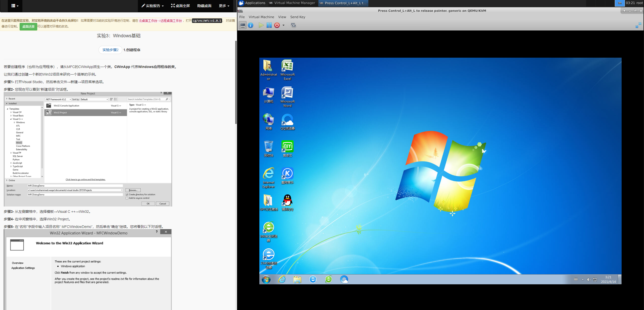The image size is (644, 310).
Task: Select the 网络 desktop icon
Action: [268, 122]
